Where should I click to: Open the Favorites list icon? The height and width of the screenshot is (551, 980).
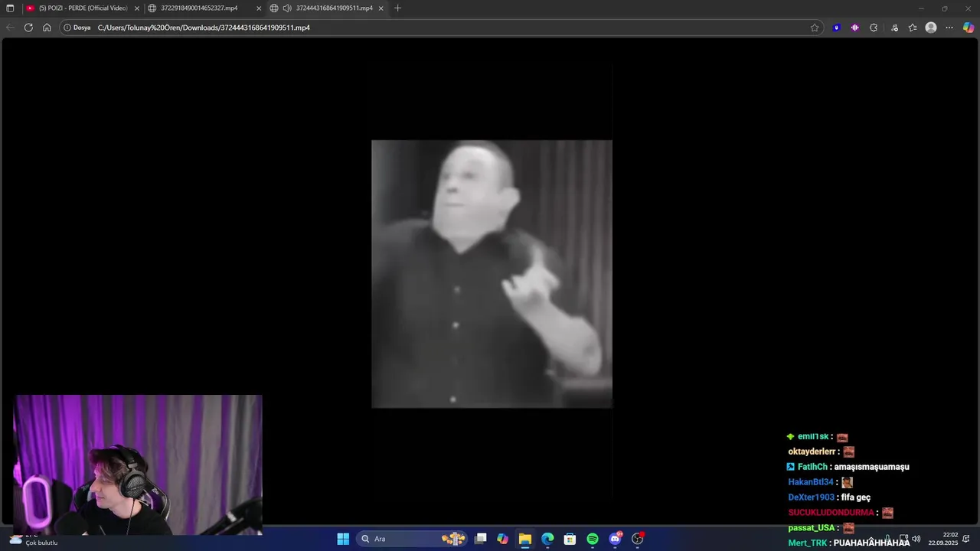pyautogui.click(x=913, y=28)
